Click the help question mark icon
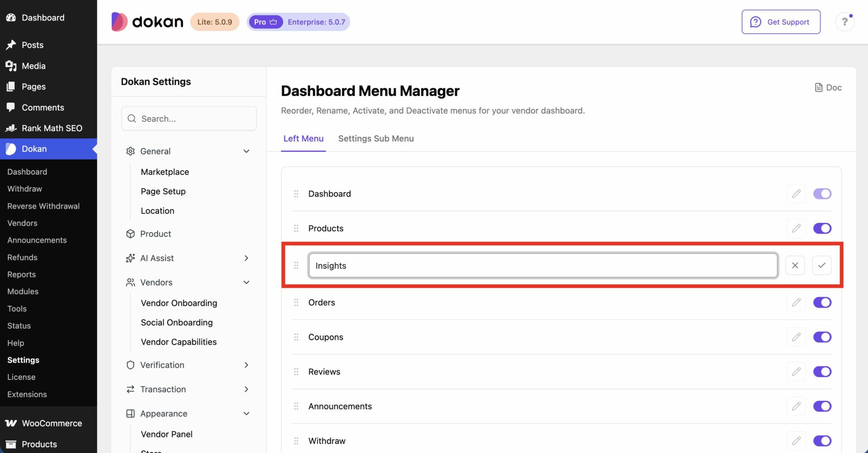The image size is (868, 453). [x=844, y=22]
